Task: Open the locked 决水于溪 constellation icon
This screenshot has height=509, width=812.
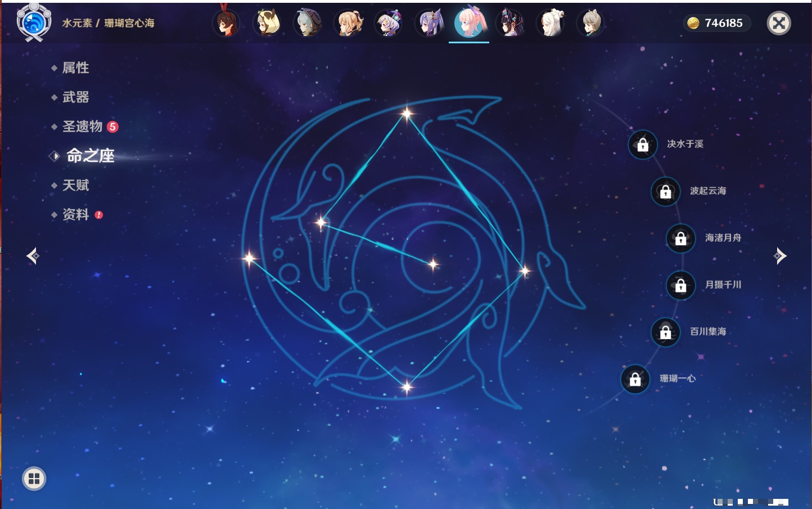Action: pyautogui.click(x=643, y=145)
